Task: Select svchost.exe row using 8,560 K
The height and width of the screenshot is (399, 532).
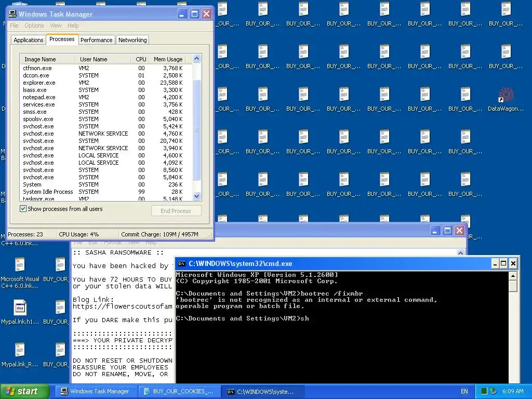Action: pos(106,170)
